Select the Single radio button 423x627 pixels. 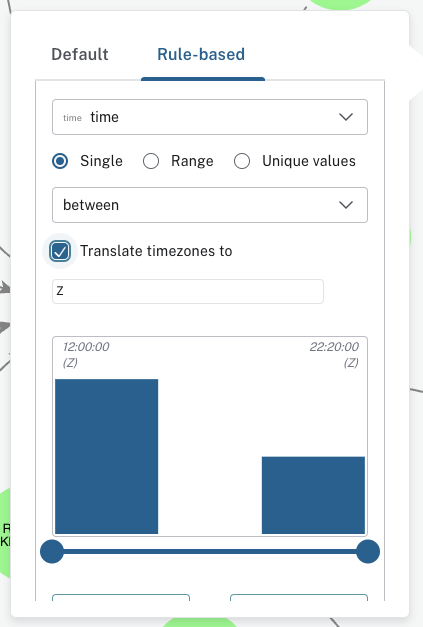tap(60, 161)
